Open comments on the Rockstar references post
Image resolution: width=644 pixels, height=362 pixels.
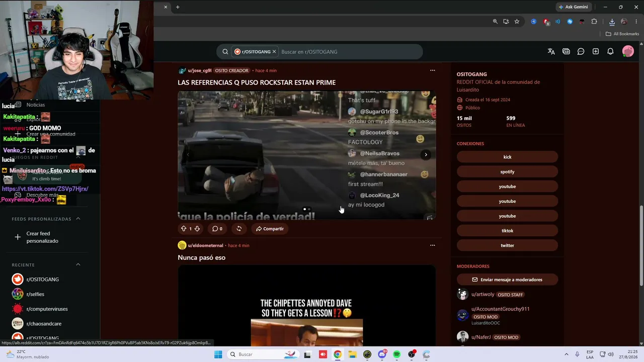pos(217,229)
